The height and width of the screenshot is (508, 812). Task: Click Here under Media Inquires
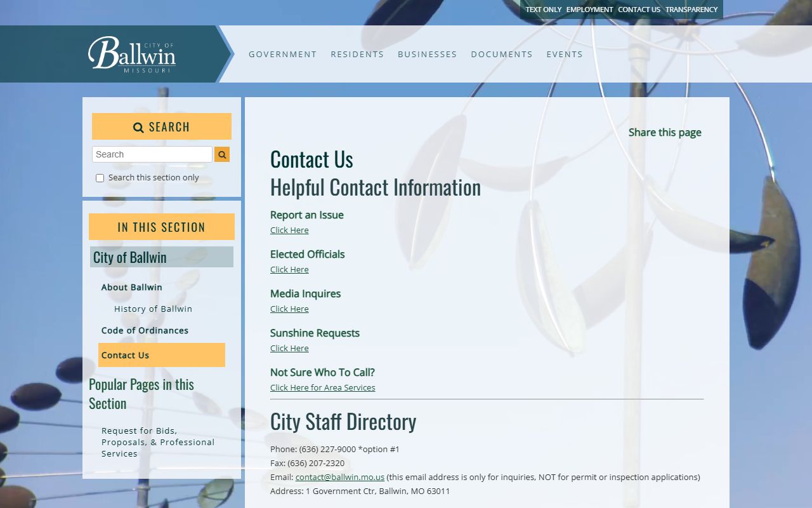pos(289,309)
